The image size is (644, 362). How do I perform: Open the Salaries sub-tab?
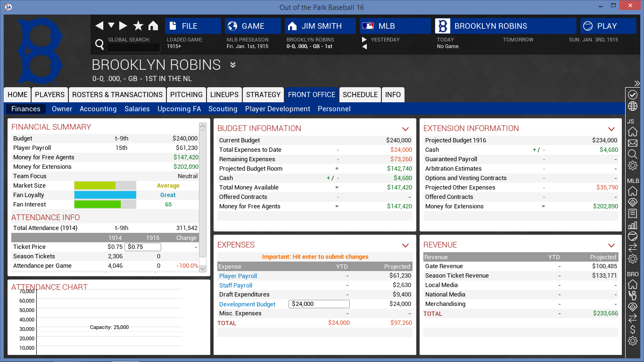[137, 109]
